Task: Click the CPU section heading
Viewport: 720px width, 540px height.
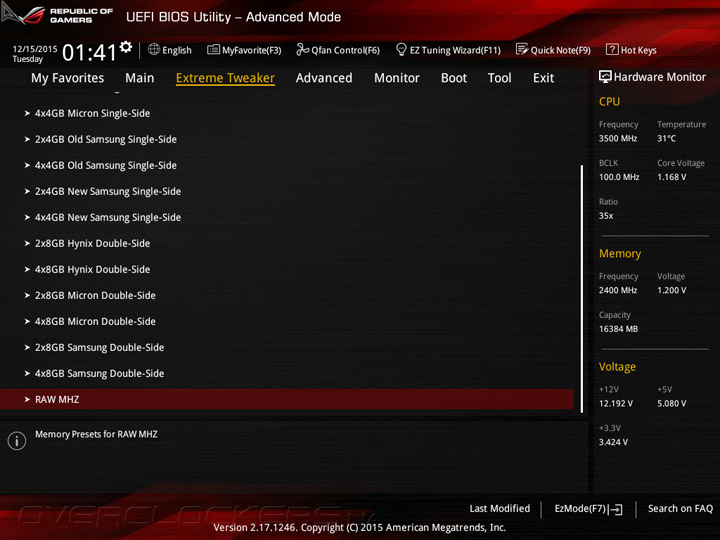Action: click(609, 101)
